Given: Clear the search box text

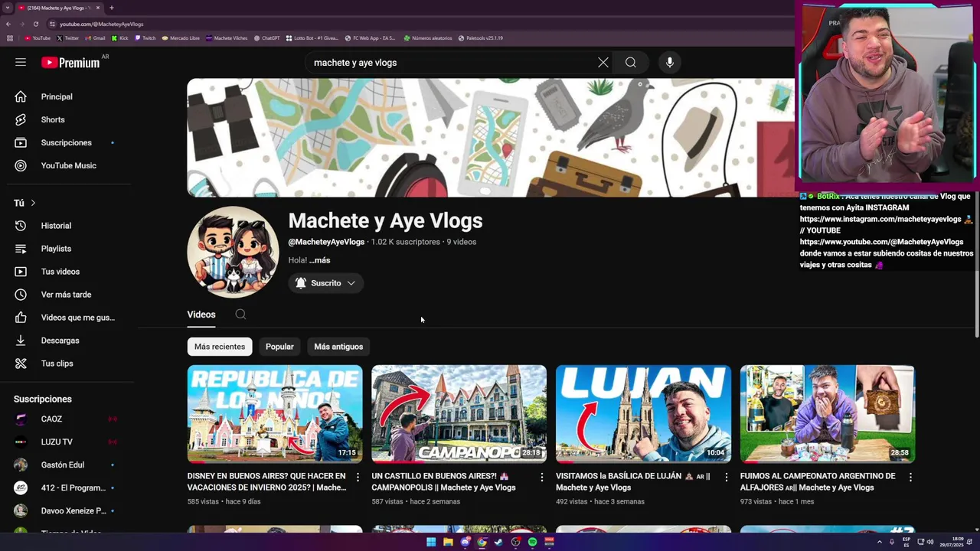Looking at the screenshot, I should 603,63.
